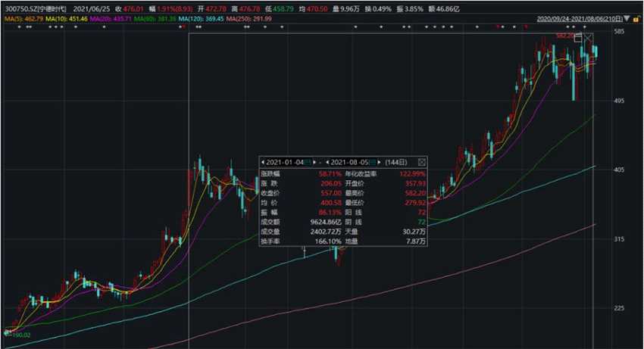
Task: Click the 166.10% turnover rate value
Action: (x=328, y=241)
